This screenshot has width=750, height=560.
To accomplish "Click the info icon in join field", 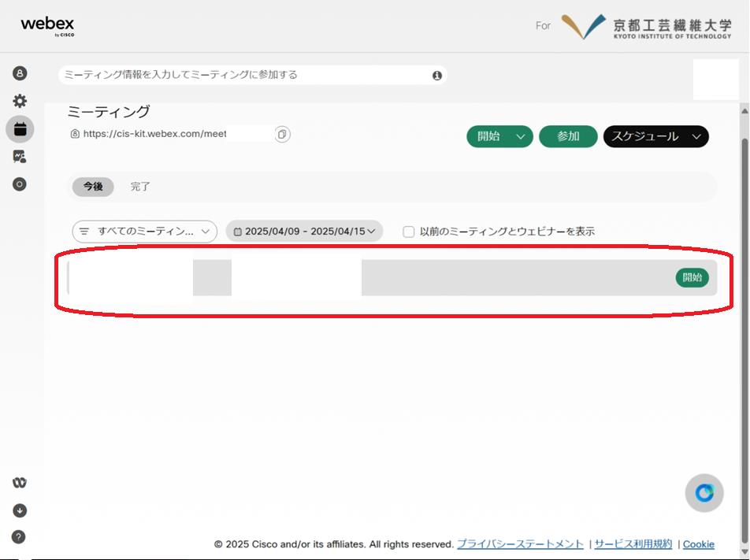I will coord(436,76).
